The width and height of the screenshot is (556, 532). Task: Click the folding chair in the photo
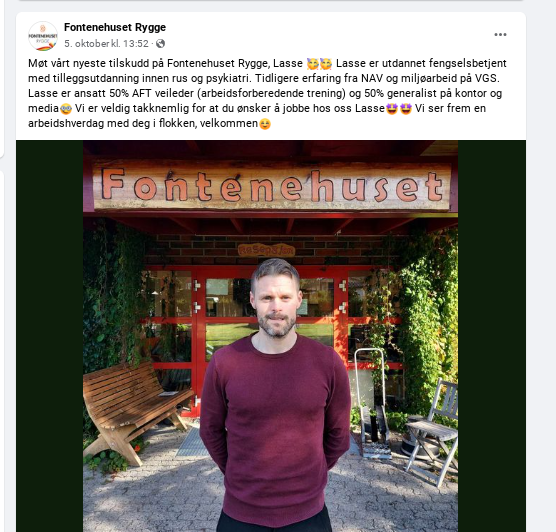(x=431, y=432)
